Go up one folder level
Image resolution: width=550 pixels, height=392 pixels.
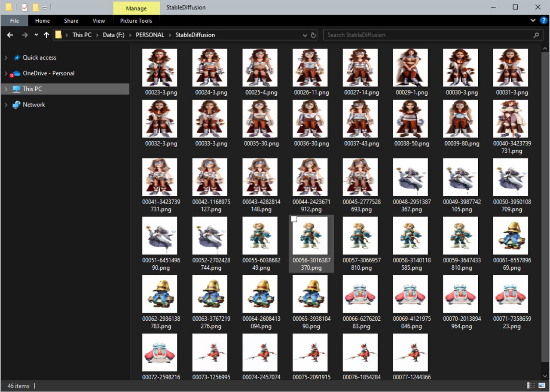click(46, 35)
